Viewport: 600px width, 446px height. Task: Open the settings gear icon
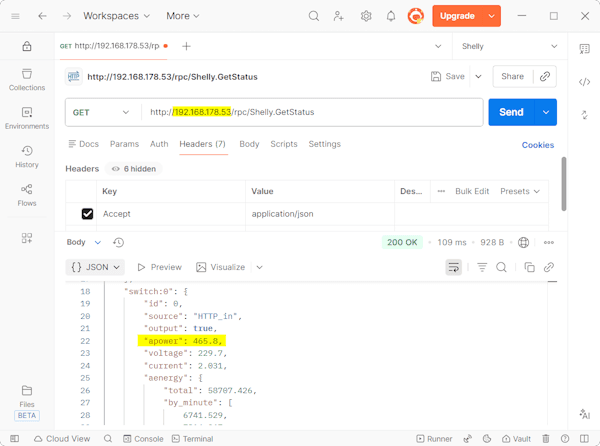click(x=366, y=16)
